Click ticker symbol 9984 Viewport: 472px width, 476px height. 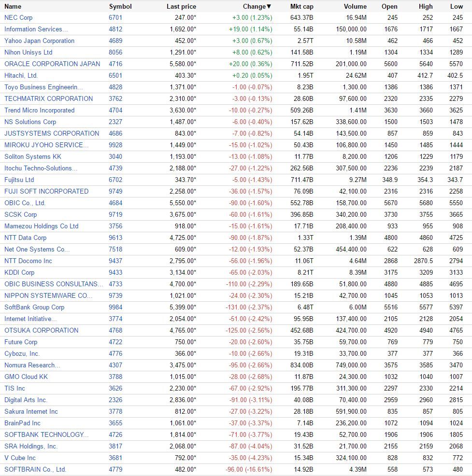[x=115, y=307]
